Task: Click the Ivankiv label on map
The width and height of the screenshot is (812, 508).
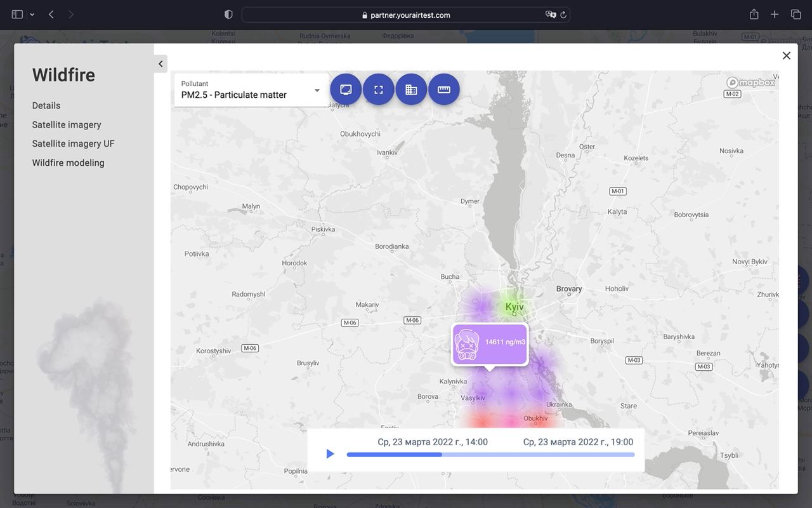Action: click(387, 152)
